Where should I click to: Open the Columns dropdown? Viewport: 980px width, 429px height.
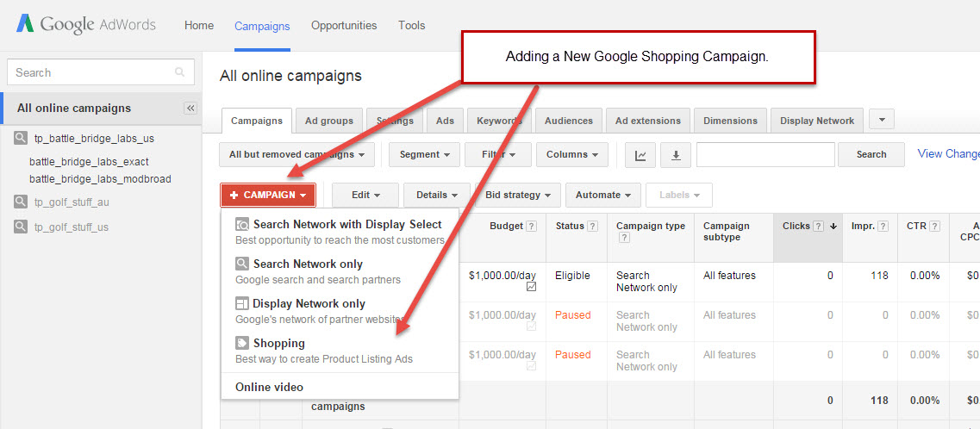pyautogui.click(x=572, y=154)
